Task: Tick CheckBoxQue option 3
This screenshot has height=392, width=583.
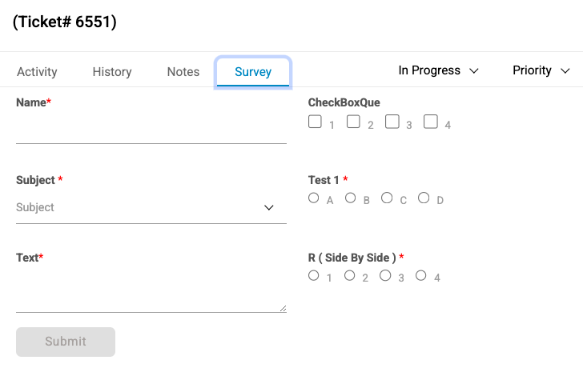Action: point(392,122)
